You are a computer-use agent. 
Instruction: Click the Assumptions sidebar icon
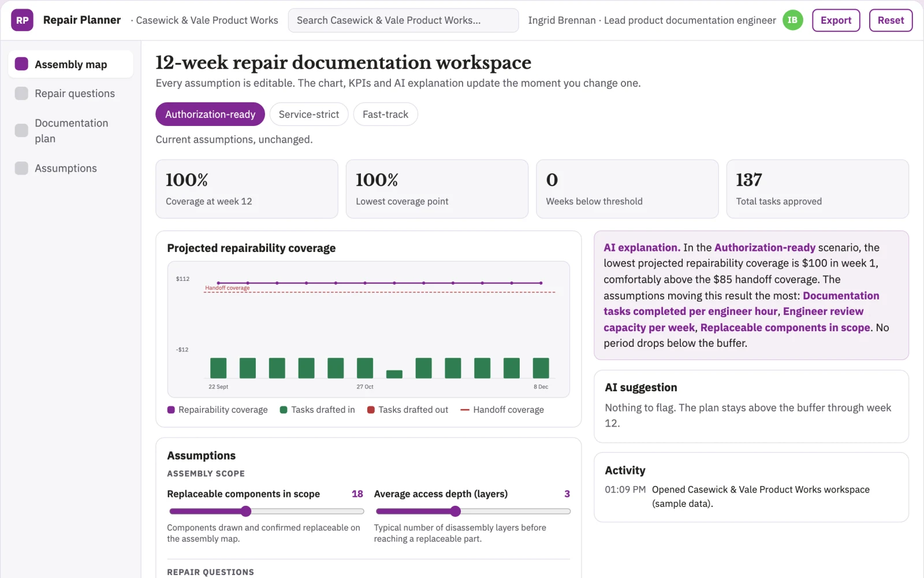[x=21, y=168]
